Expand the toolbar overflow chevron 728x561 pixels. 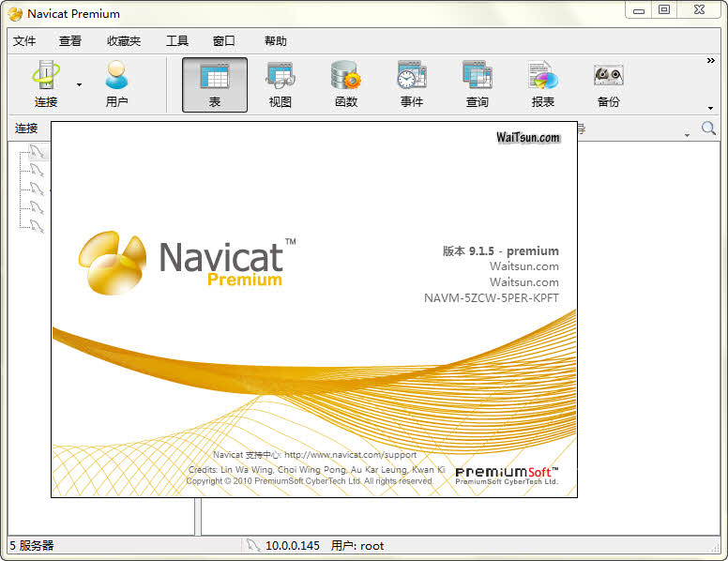coord(710,61)
